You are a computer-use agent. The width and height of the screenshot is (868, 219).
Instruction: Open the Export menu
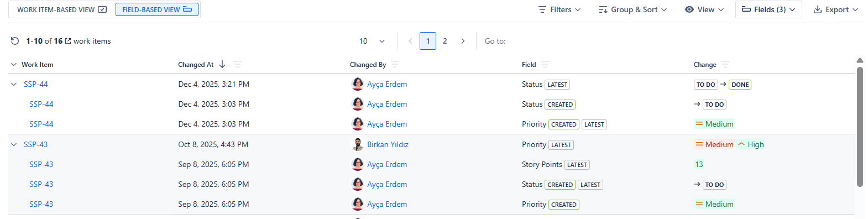point(836,9)
